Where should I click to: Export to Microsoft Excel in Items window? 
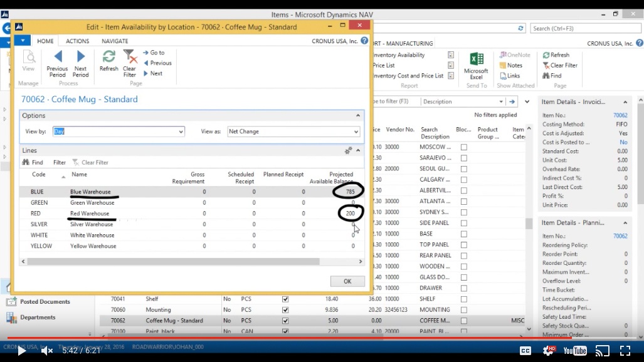476,66
